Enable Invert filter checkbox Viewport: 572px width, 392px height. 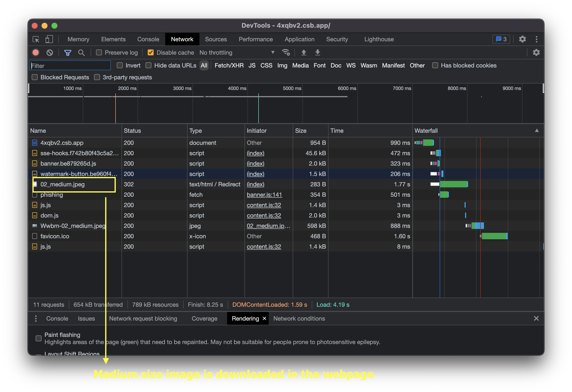120,65
